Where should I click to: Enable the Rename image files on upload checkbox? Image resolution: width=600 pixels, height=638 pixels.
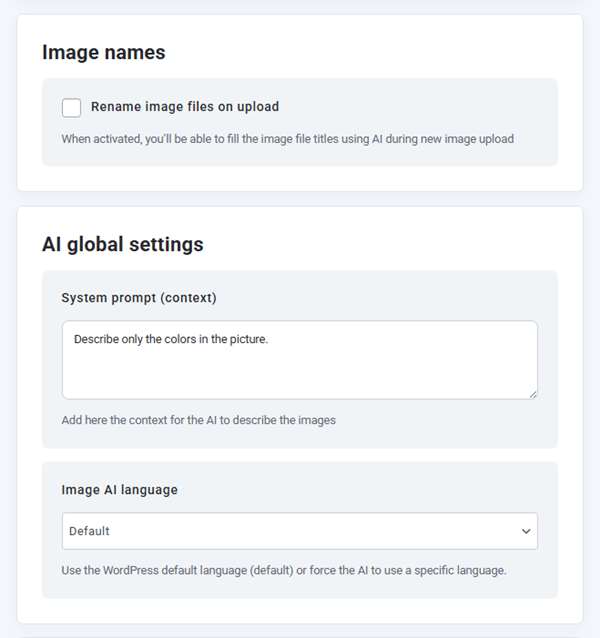[x=71, y=108]
